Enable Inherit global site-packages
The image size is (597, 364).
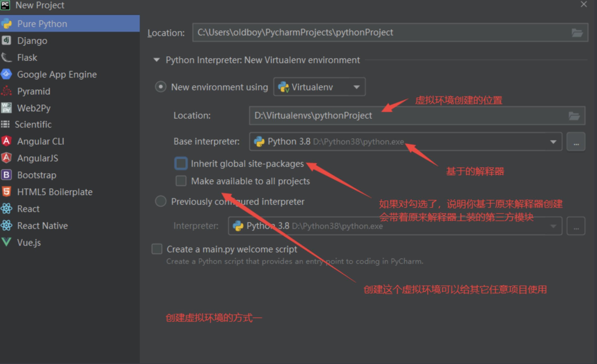click(x=181, y=163)
